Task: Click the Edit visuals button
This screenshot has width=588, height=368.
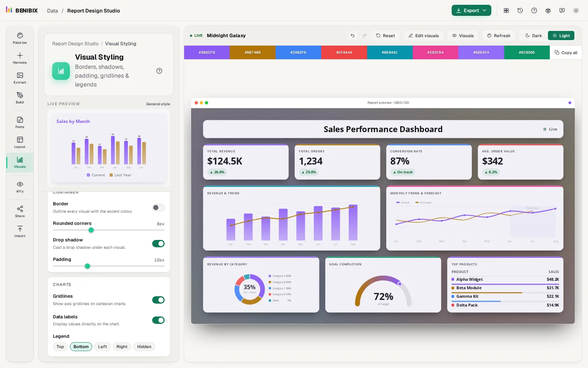Action: (424, 36)
